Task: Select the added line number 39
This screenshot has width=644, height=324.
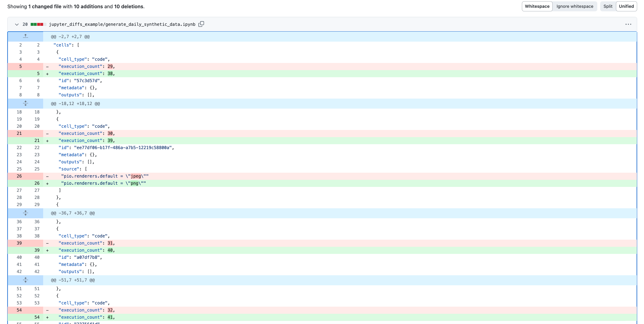Action: [37, 250]
